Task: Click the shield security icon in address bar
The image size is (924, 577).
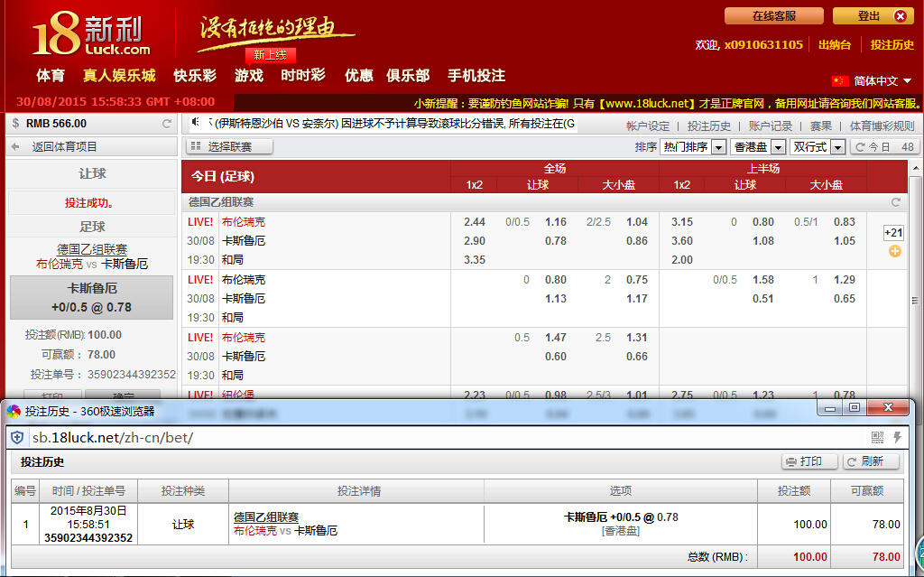Action: 18,437
